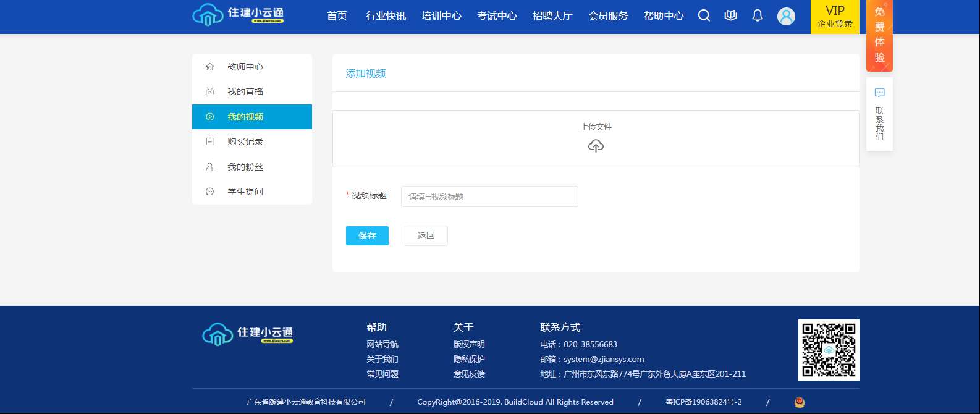Click the QR code image in footer

click(828, 350)
